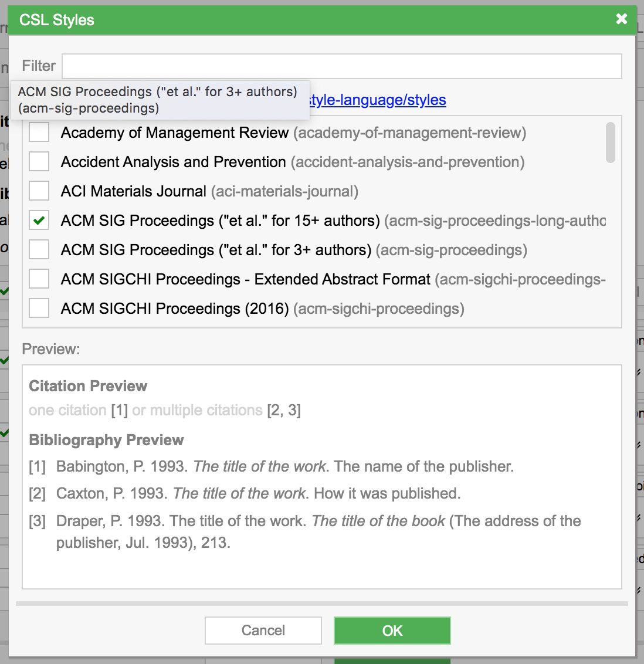Cancel the CSL Styles dialog

pos(263,631)
